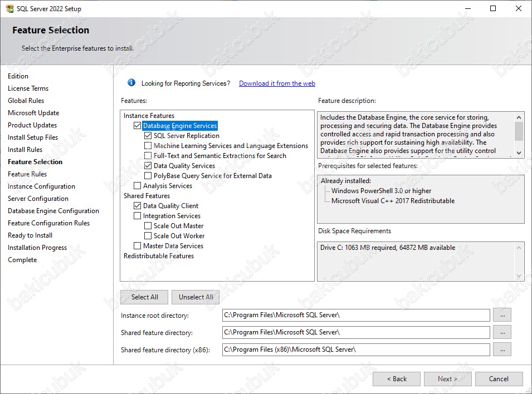Check Full-Text and Semantic Extractions for Search
532x394 pixels.
coord(148,156)
